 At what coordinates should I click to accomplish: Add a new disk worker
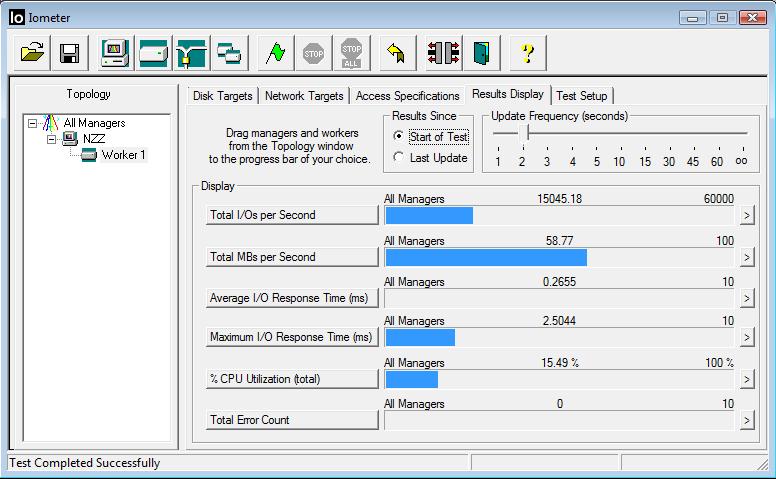[x=153, y=52]
